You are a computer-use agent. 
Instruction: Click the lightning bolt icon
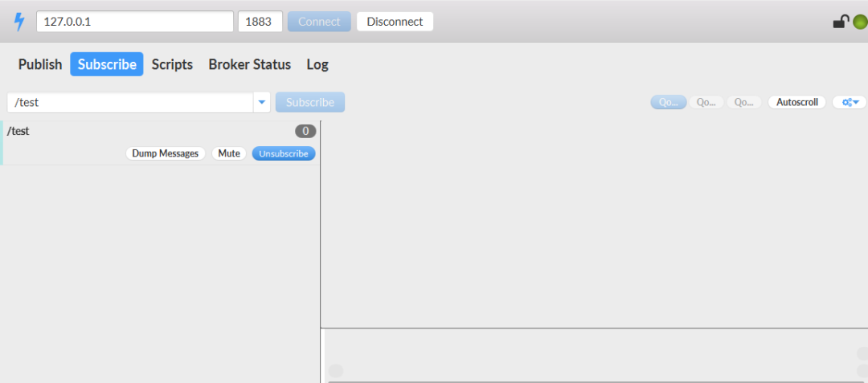click(x=19, y=22)
